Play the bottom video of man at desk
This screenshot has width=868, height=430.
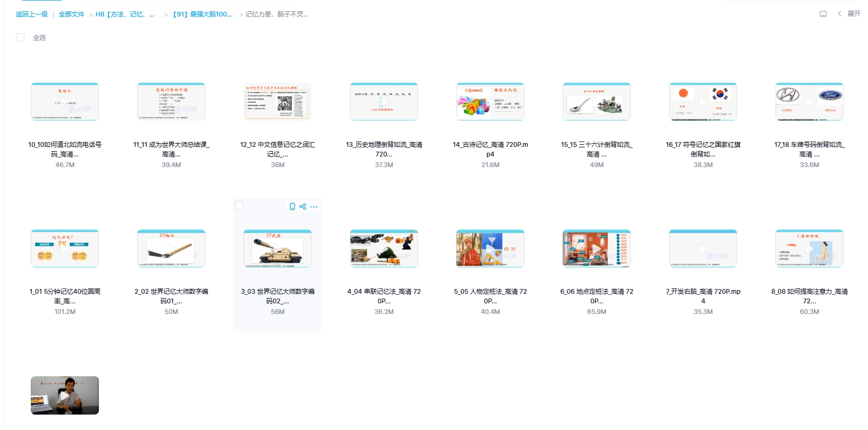65,395
